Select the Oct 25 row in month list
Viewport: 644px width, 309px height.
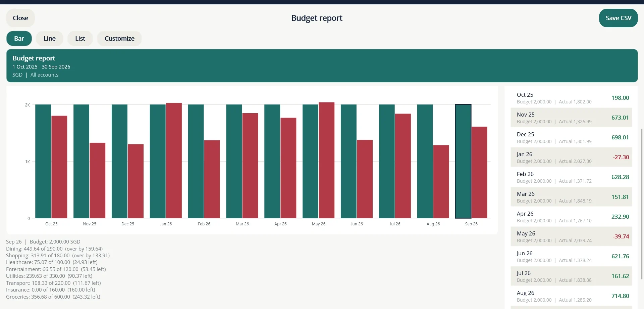click(571, 98)
